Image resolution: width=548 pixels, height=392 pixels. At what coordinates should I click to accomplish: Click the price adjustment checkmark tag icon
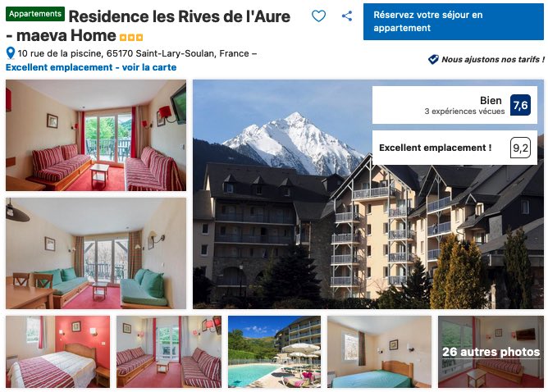coord(433,59)
